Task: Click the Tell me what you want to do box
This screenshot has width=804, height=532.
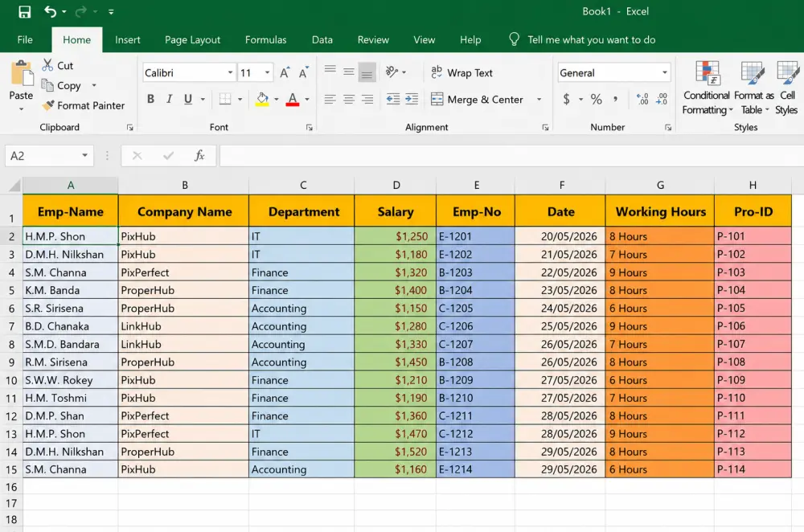Action: pyautogui.click(x=582, y=39)
